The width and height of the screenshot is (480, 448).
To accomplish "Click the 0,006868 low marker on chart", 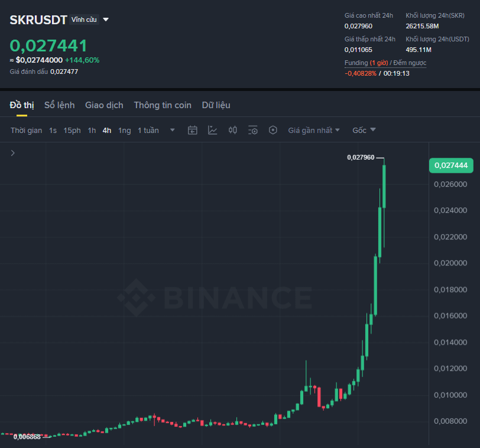I will pos(27,437).
